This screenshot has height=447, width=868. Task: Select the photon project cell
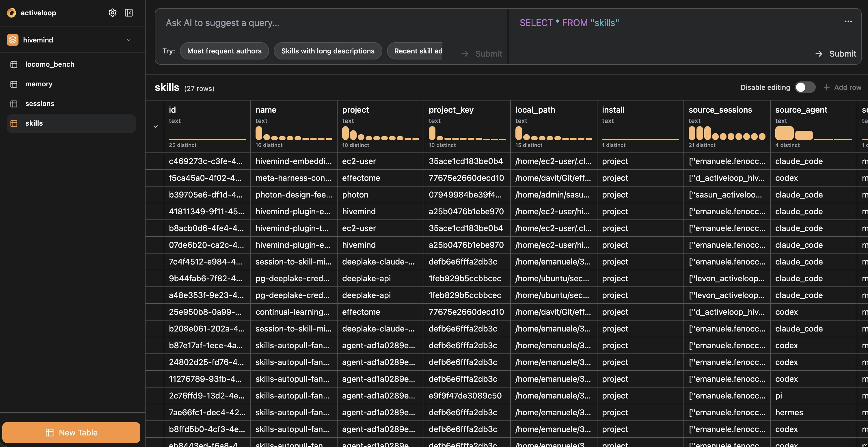tap(380, 195)
